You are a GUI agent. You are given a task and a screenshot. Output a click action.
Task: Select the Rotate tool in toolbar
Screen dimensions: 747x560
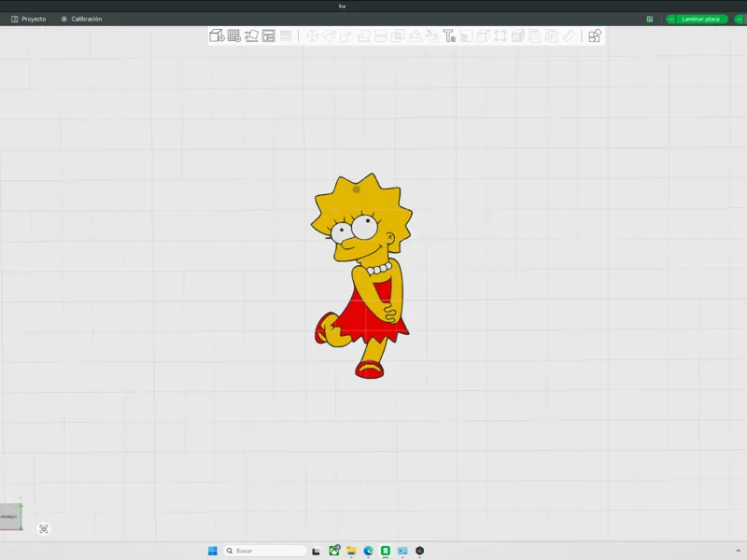[330, 35]
